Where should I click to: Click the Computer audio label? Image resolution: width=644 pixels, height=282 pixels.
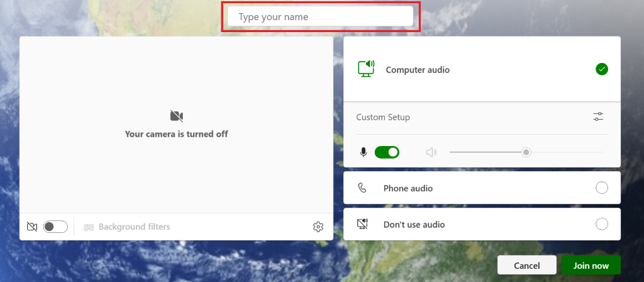418,70
